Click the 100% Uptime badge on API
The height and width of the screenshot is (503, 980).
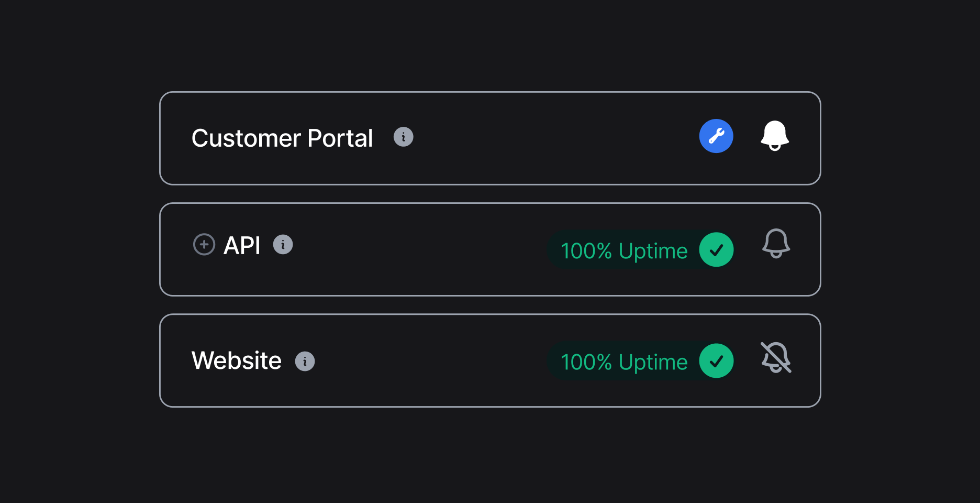pos(625,250)
